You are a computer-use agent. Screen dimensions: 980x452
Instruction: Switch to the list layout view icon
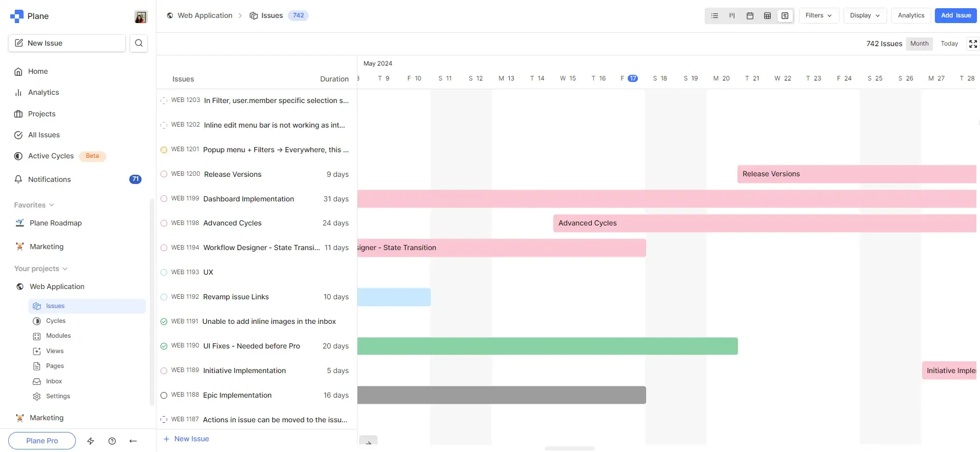pos(714,16)
